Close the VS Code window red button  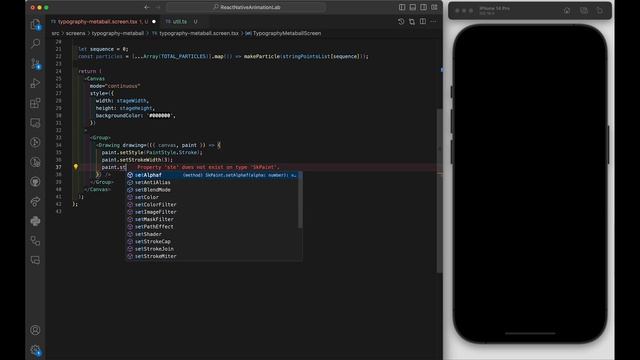(33, 7)
